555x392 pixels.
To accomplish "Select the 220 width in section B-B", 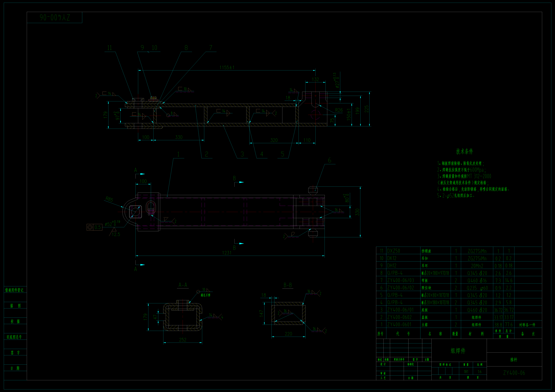I will [x=288, y=334].
